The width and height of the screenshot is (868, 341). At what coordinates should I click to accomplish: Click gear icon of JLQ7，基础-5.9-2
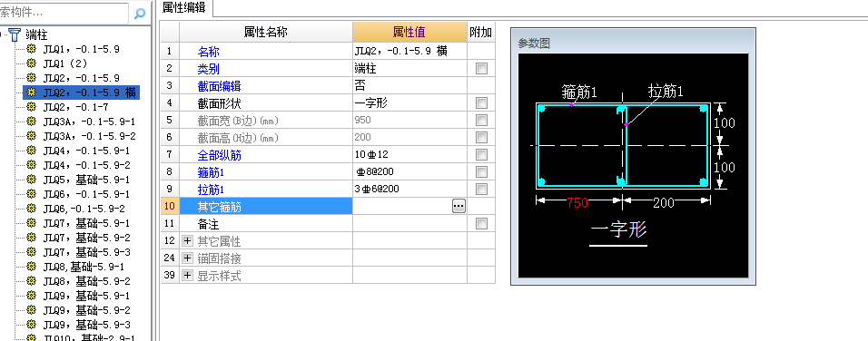click(x=32, y=238)
